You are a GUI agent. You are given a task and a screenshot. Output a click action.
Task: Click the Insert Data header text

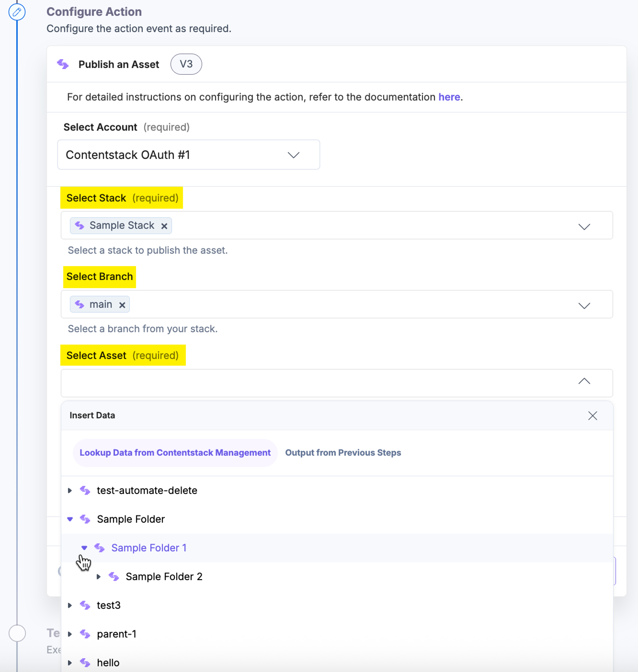coord(92,415)
